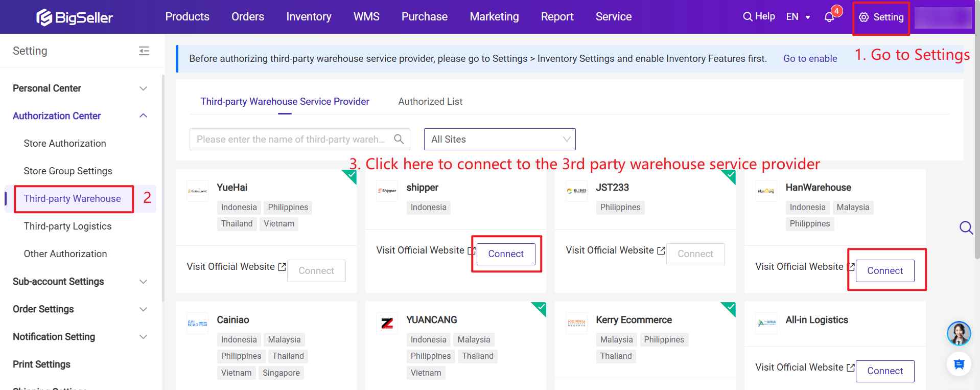This screenshot has width=980, height=390.
Task: Open the chat message bubble icon
Action: click(959, 364)
